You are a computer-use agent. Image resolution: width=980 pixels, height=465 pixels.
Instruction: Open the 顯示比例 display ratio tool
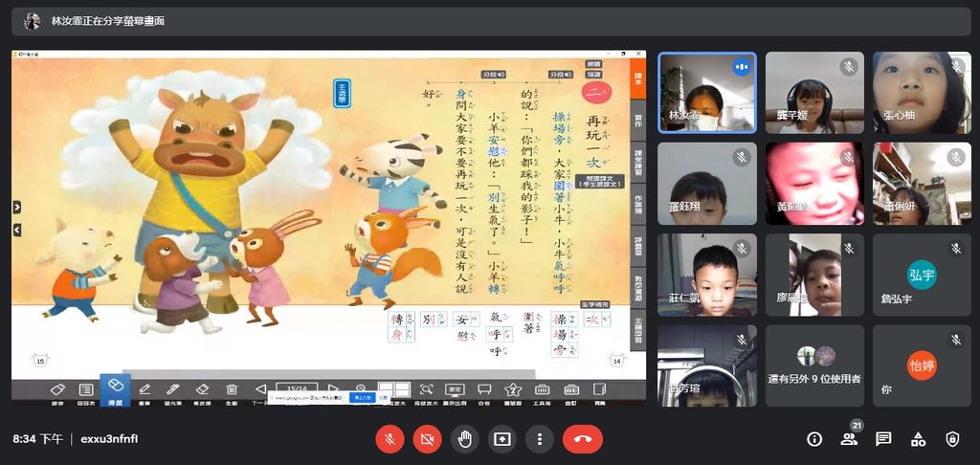tap(455, 391)
